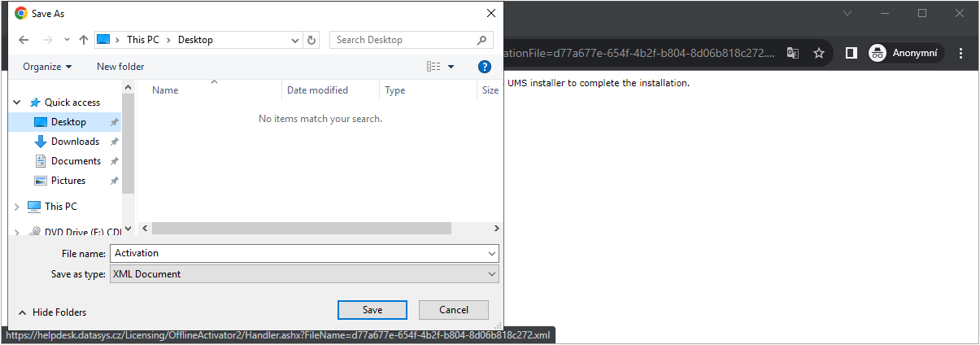Image resolution: width=980 pixels, height=345 pixels.
Task: Open file name history dropdown
Action: tap(491, 253)
